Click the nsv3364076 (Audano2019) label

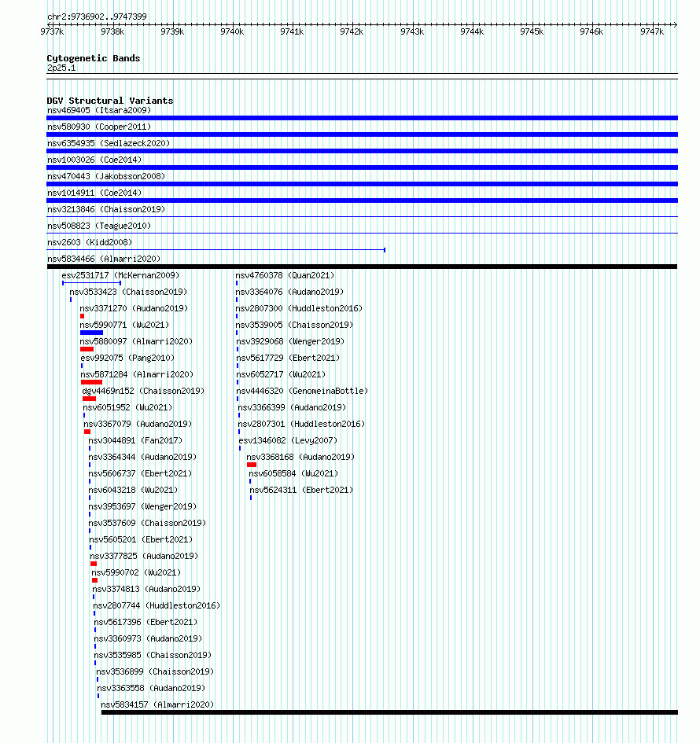[x=289, y=292]
